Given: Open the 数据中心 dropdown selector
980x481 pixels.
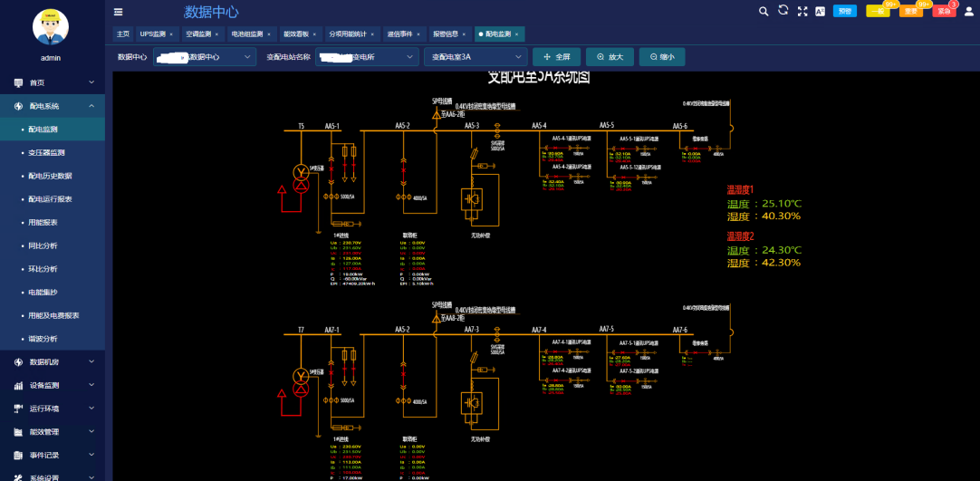Looking at the screenshot, I should point(205,57).
